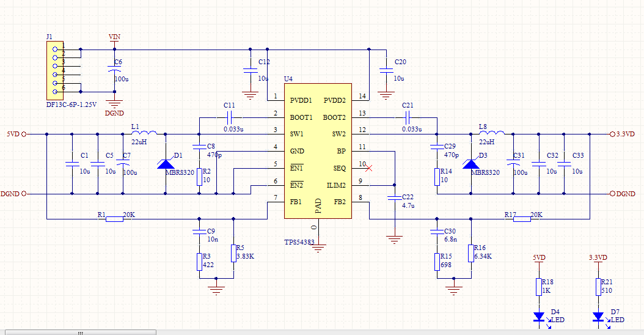Select capacitor C33 symbol

pyautogui.click(x=564, y=164)
